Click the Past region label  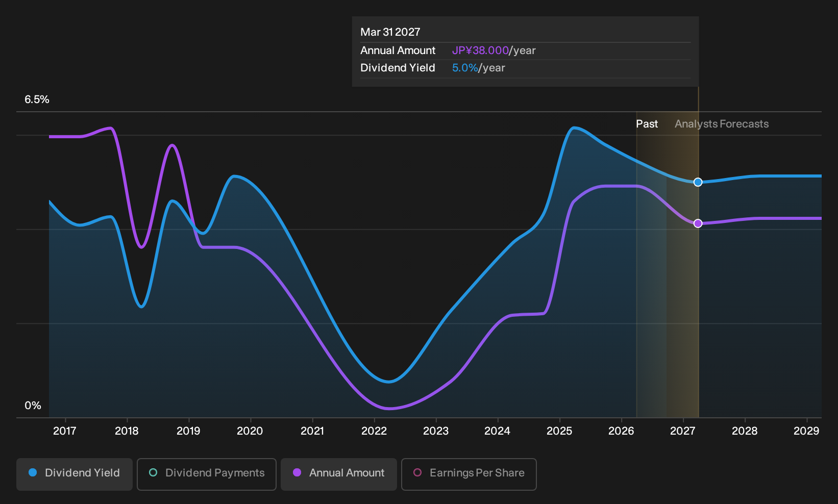pyautogui.click(x=647, y=124)
